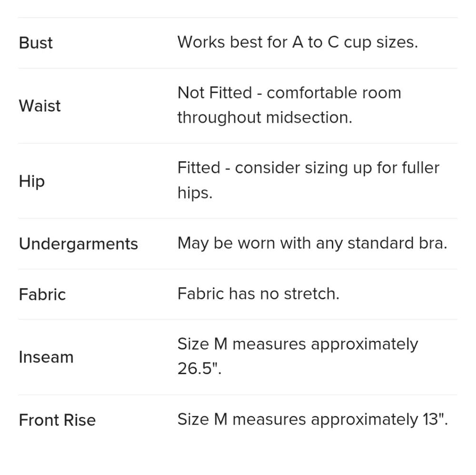
Task: Click 'Fabric has no stretch.' description
Action: [x=258, y=294]
